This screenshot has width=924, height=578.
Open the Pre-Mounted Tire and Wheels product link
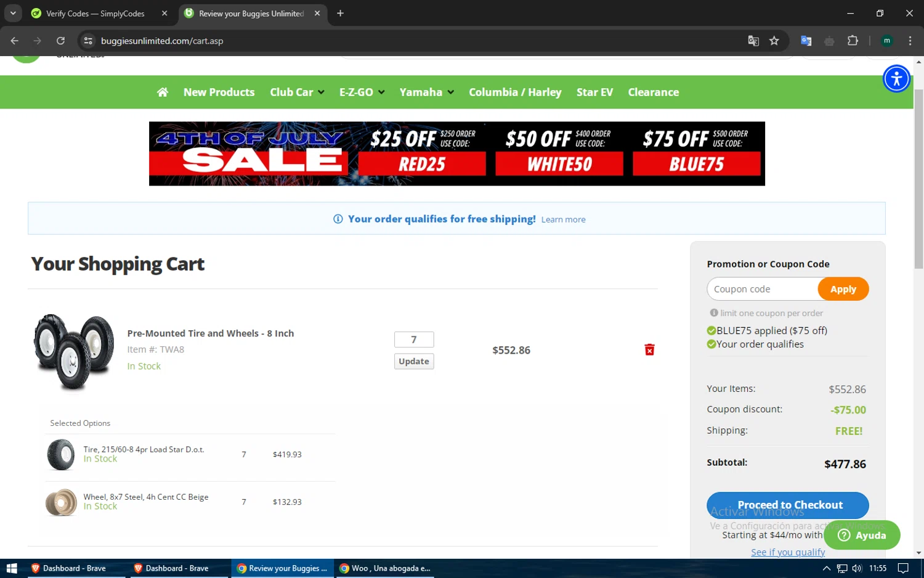pos(211,333)
